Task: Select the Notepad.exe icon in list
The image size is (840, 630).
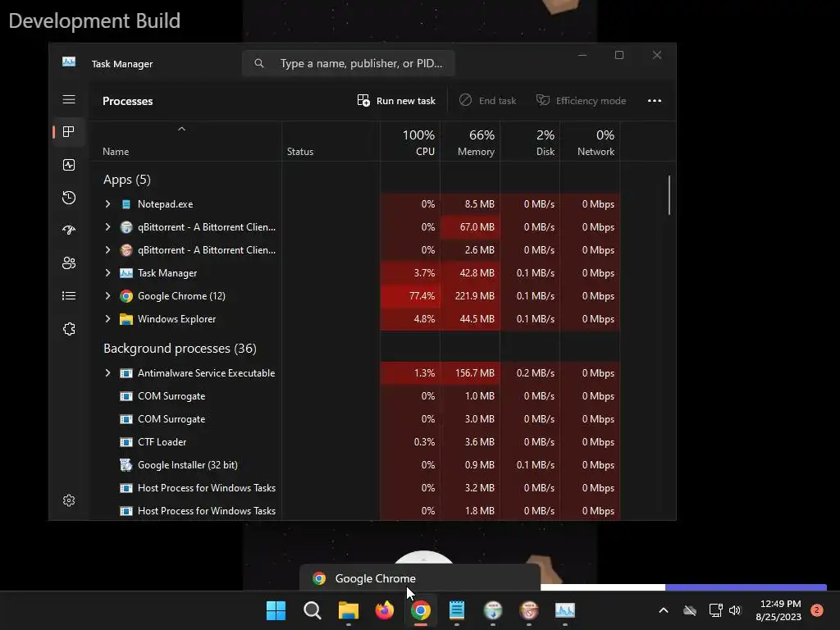Action: [126, 204]
